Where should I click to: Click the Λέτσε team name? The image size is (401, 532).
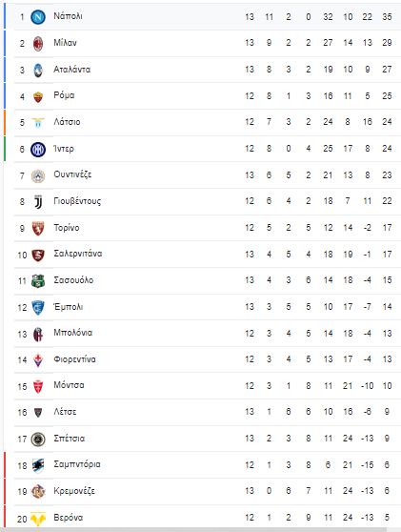[65, 412]
